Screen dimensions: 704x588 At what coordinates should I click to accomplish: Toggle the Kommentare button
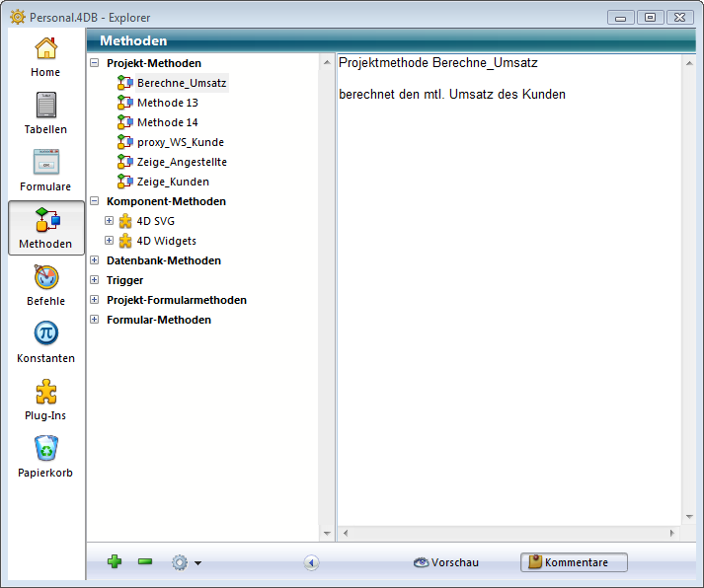click(574, 562)
